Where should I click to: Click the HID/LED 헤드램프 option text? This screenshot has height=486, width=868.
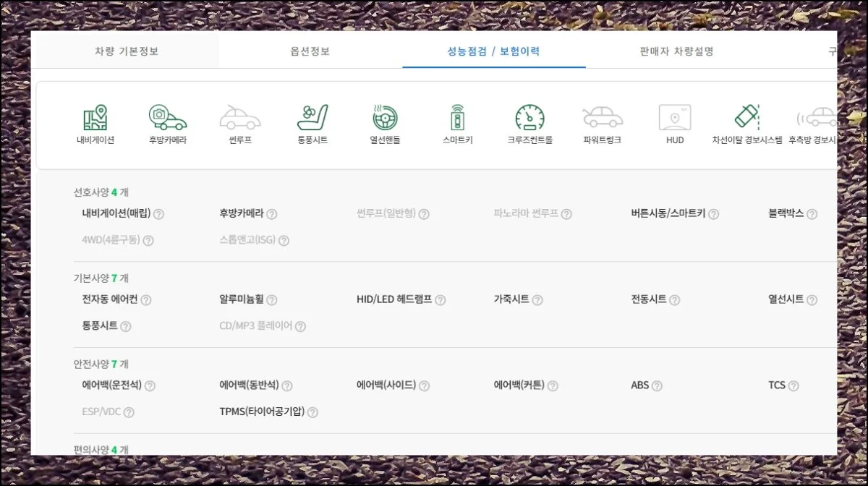click(x=394, y=299)
